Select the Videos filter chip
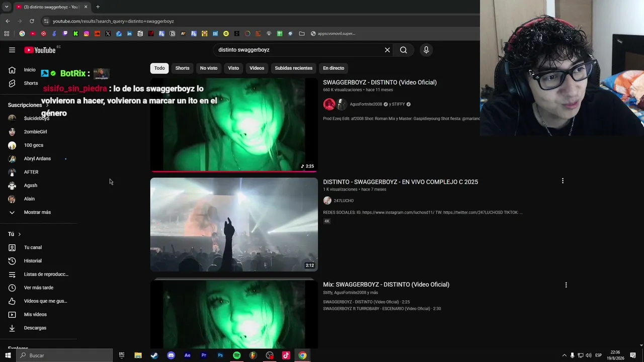 point(257,68)
